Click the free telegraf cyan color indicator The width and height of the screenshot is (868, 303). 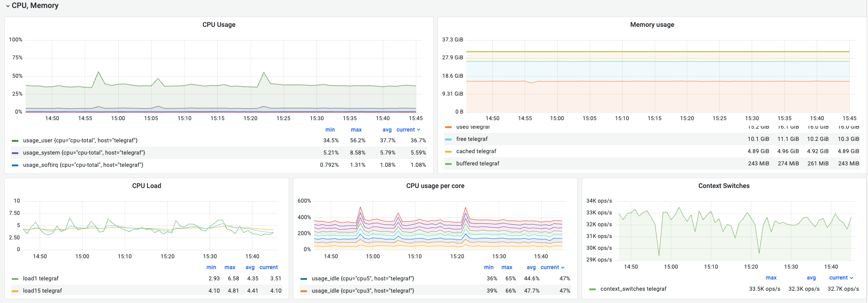coord(448,139)
